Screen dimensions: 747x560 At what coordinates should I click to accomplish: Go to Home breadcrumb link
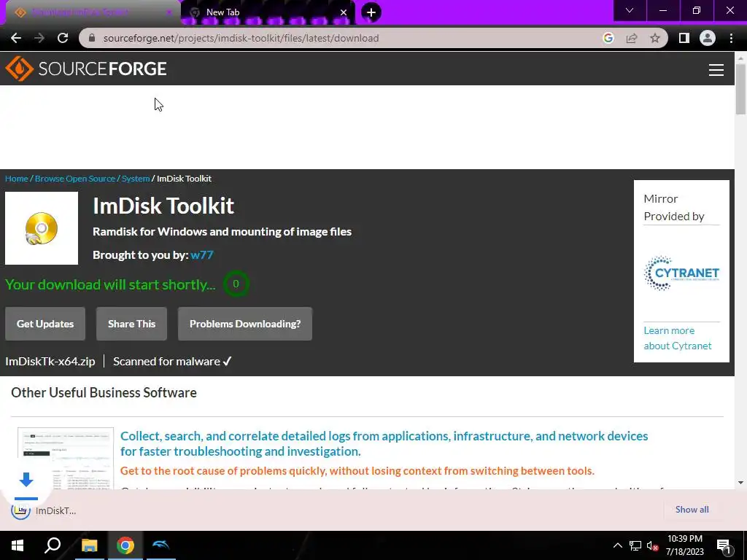pyautogui.click(x=17, y=179)
